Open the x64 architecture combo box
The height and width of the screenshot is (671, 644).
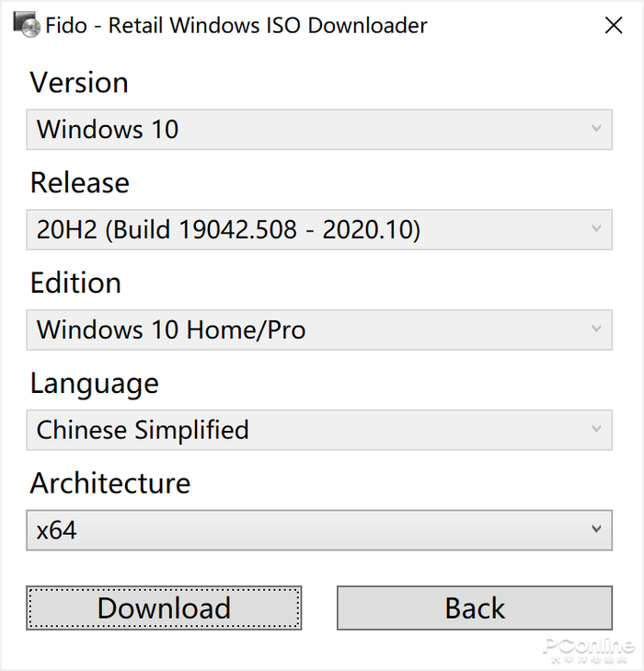pos(318,530)
